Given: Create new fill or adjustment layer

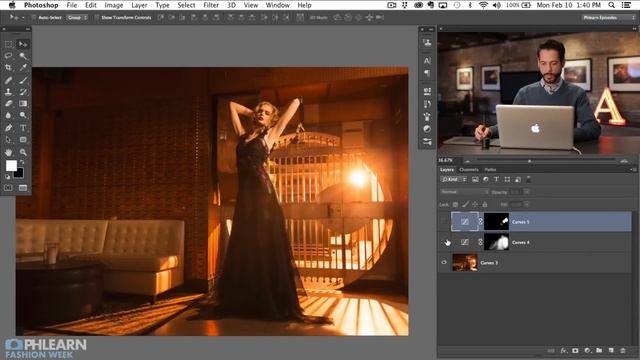Looking at the screenshot, I should click(x=587, y=351).
